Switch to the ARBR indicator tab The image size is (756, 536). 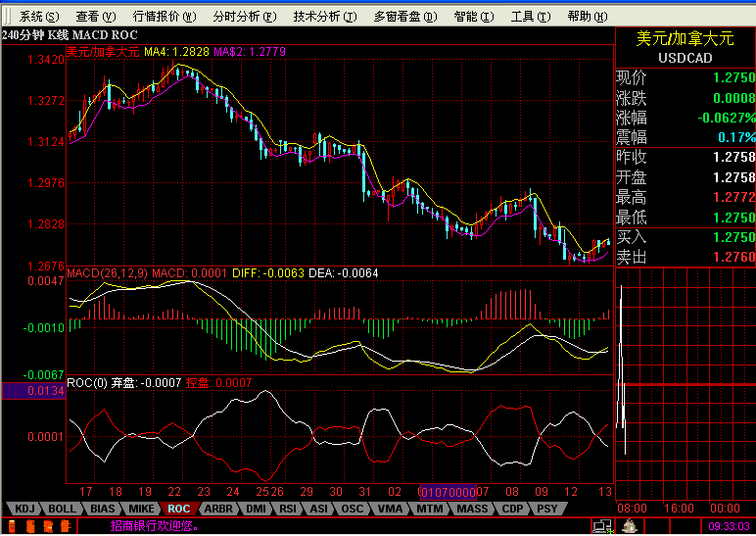[218, 509]
